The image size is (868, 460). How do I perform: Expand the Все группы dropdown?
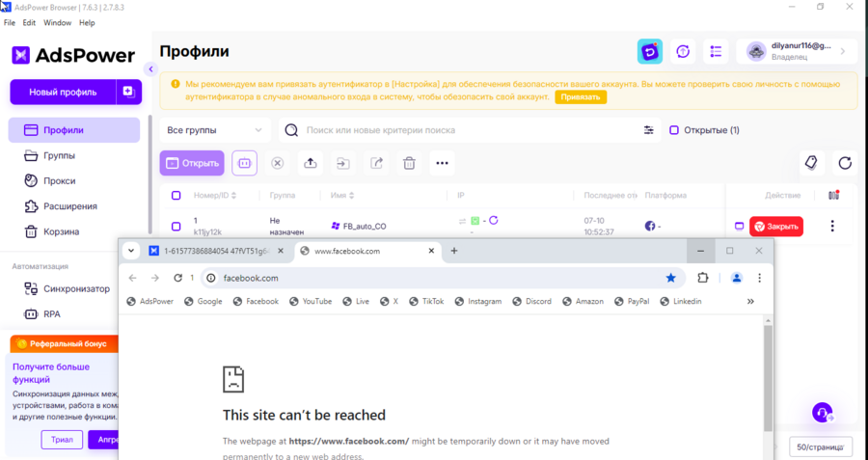click(x=214, y=130)
